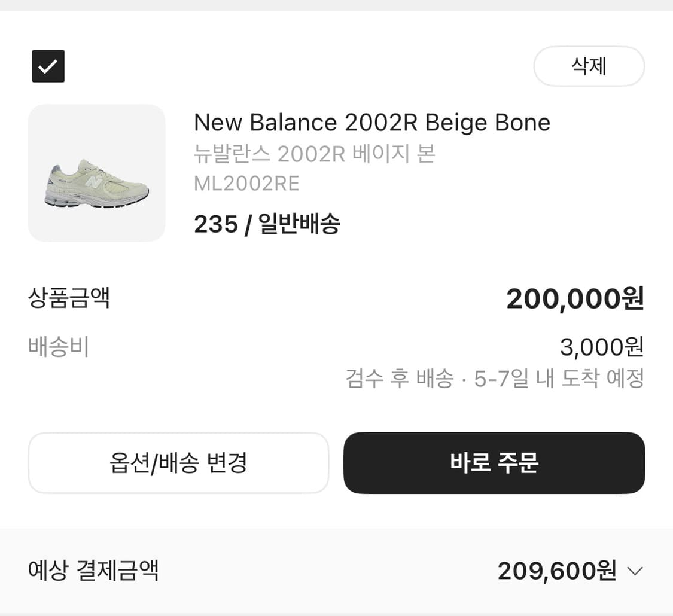Select the 235 / 일반배송 size option
This screenshot has height=616, width=673.
(x=266, y=224)
